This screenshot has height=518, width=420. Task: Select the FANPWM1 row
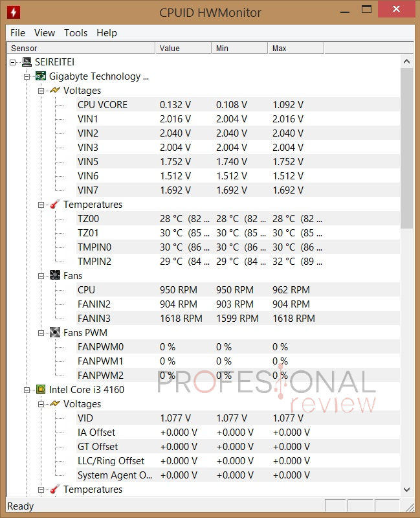pyautogui.click(x=238, y=361)
